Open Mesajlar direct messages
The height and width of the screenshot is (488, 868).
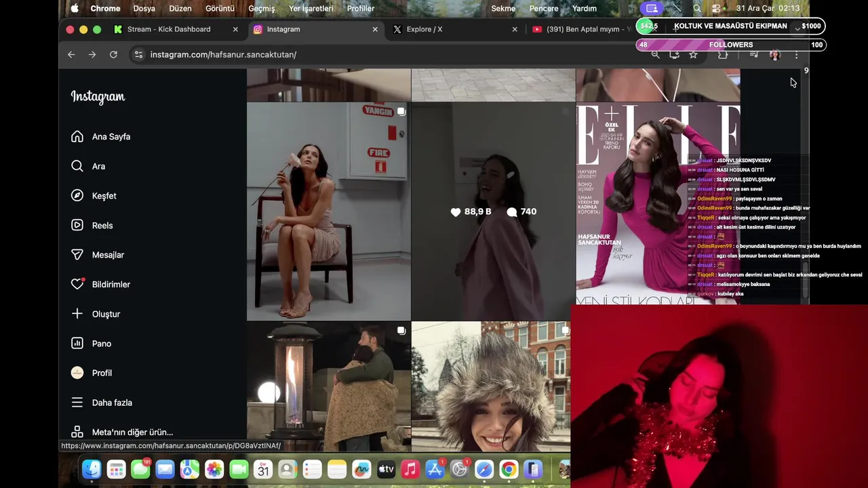pos(98,255)
